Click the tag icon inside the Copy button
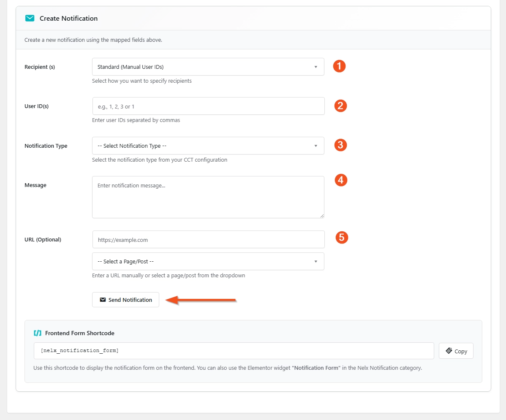This screenshot has height=420, width=506. coord(449,351)
